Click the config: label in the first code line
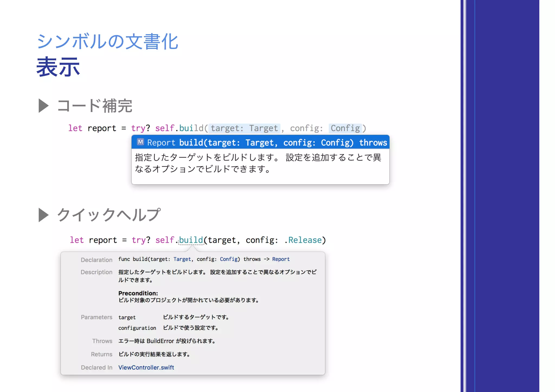Image resolution: width=555 pixels, height=392 pixels. (306, 128)
